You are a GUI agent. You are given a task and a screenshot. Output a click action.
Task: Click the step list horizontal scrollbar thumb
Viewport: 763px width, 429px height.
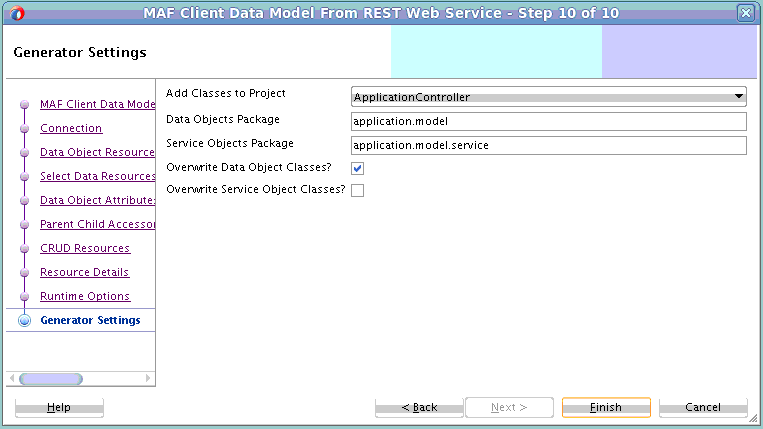(x=51, y=378)
